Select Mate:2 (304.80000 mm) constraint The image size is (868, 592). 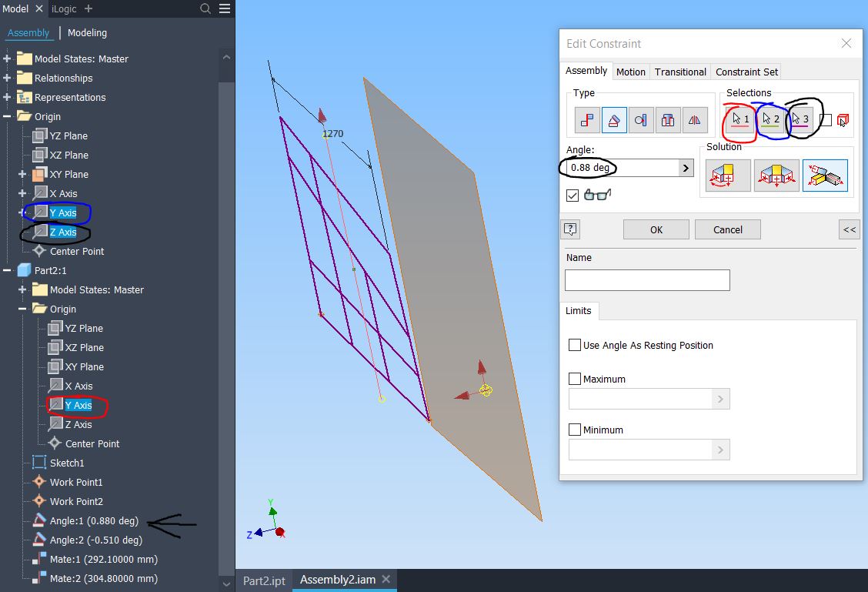[104, 579]
